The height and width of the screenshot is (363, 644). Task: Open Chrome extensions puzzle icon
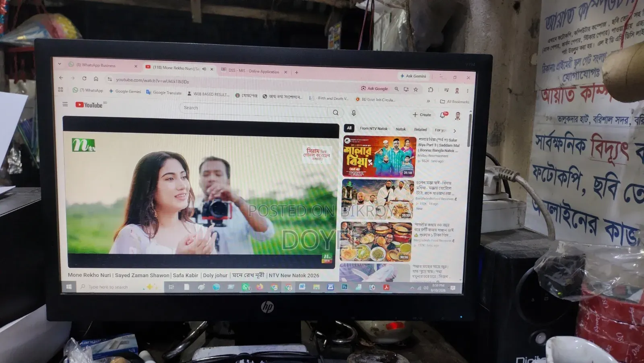click(x=430, y=89)
